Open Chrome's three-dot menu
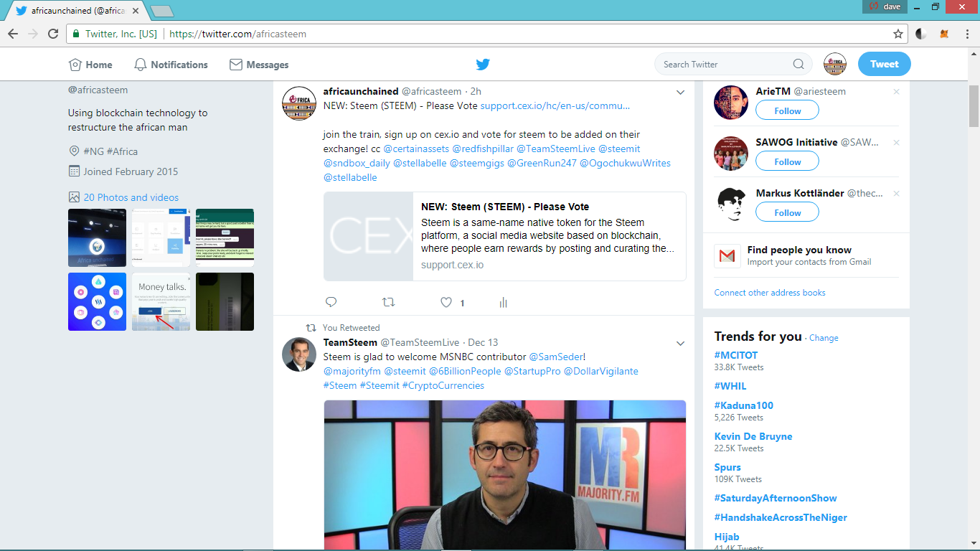 pyautogui.click(x=968, y=34)
